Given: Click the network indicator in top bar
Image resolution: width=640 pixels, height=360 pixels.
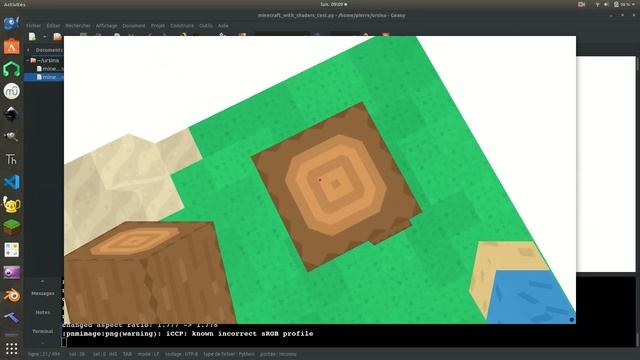Looking at the screenshot, I should point(597,4).
